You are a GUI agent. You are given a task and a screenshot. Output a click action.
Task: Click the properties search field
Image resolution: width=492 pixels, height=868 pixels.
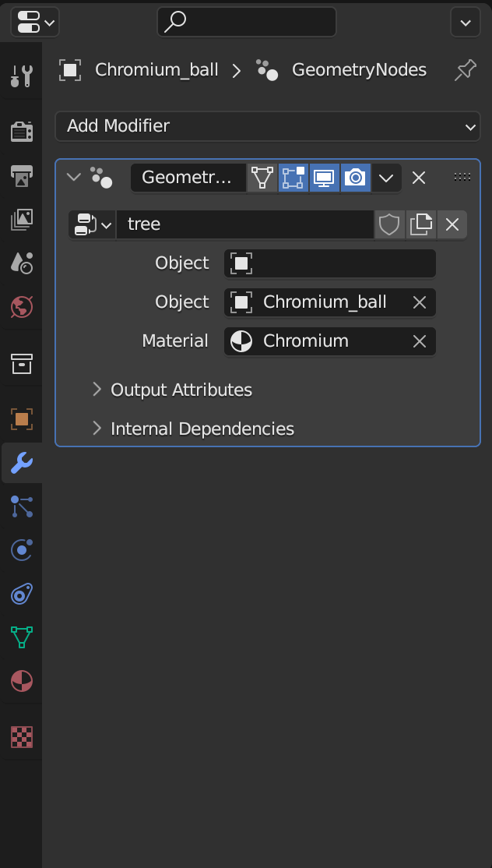click(247, 22)
